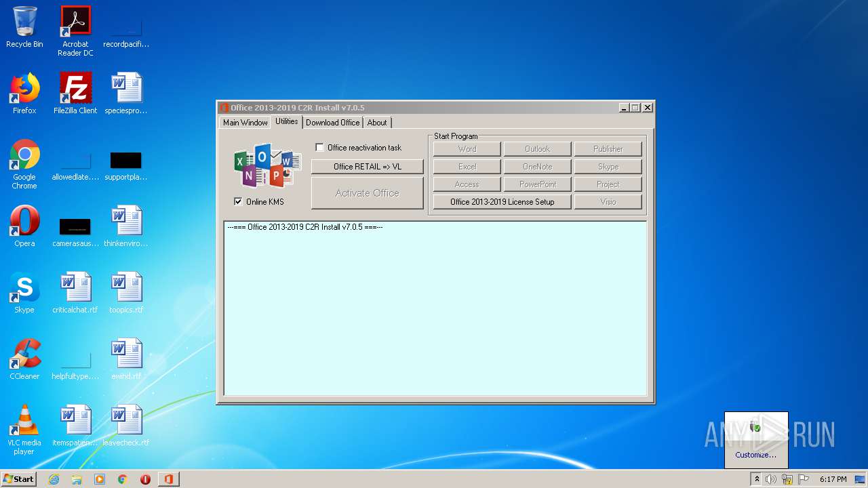The width and height of the screenshot is (868, 488).
Task: Enable the Office reactivation task checkbox
Action: pyautogui.click(x=320, y=148)
